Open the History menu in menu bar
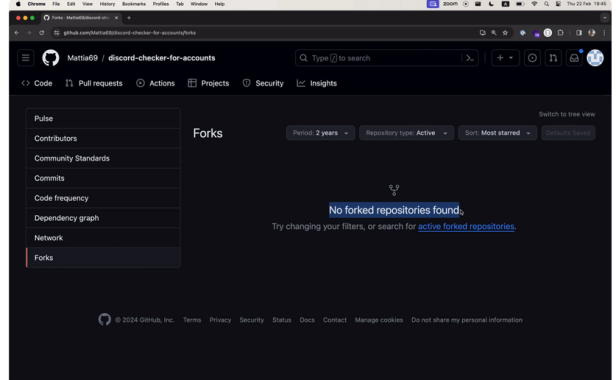 (107, 4)
